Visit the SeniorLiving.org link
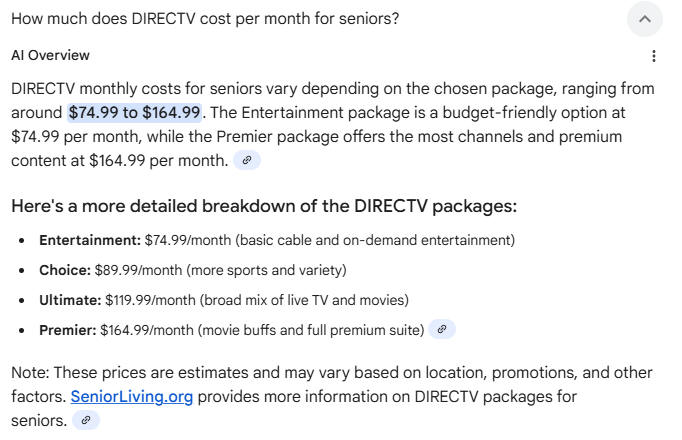This screenshot has height=440, width=682. [132, 397]
